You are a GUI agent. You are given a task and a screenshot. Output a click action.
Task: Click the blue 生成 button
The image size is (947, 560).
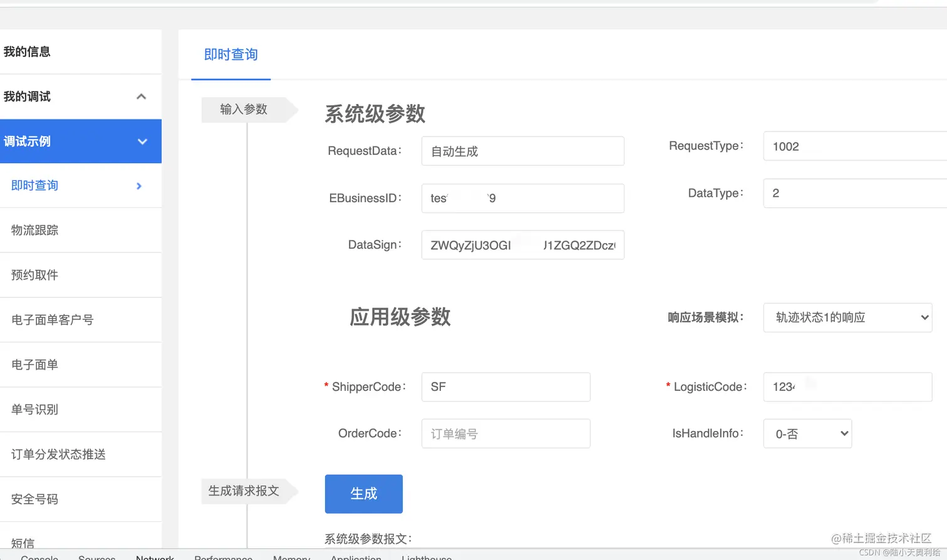point(363,494)
